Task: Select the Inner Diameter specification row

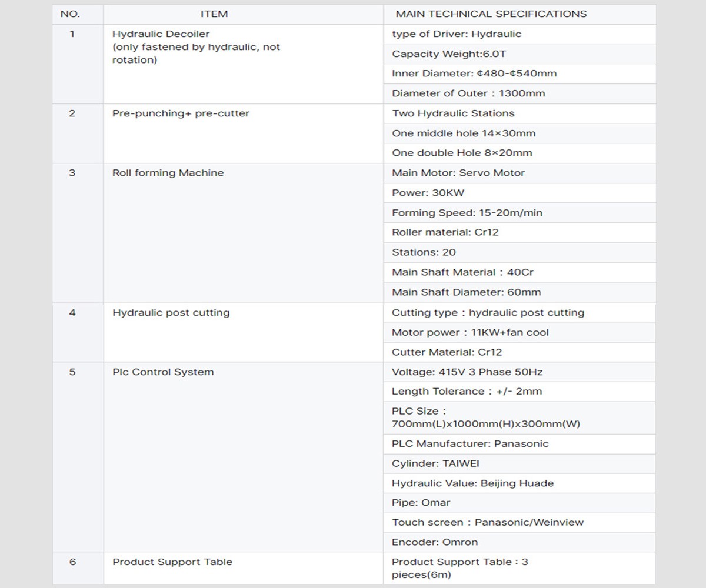Action: click(474, 73)
